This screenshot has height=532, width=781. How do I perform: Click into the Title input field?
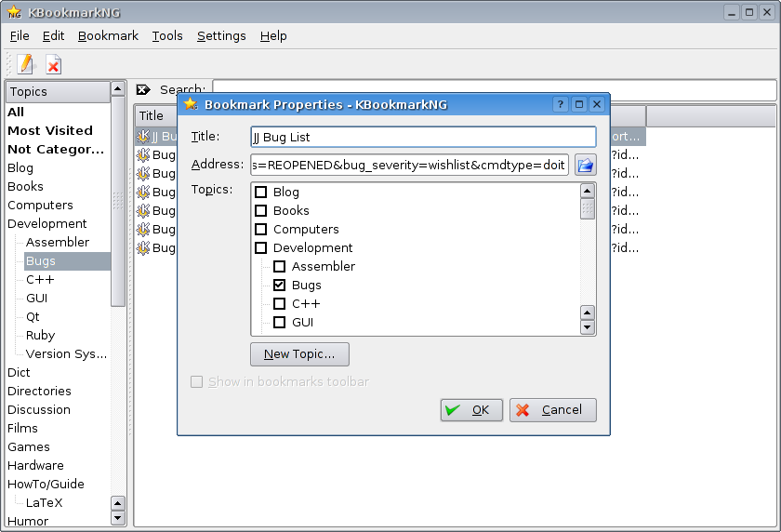click(423, 137)
